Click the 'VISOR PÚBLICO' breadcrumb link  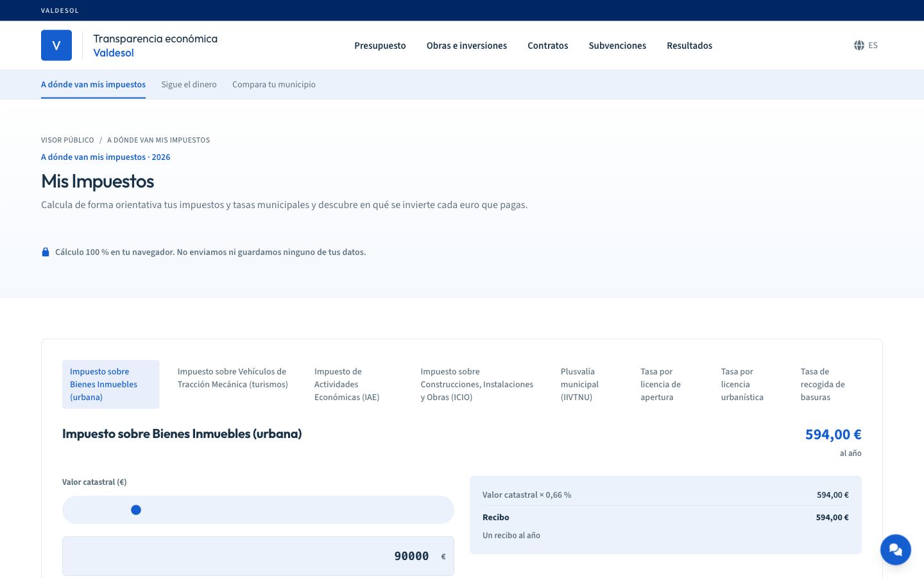pos(67,140)
